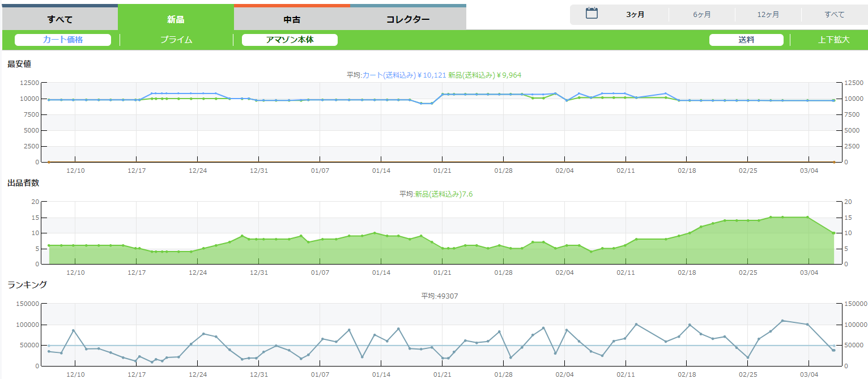Switch to the コレクター tab

pos(408,19)
